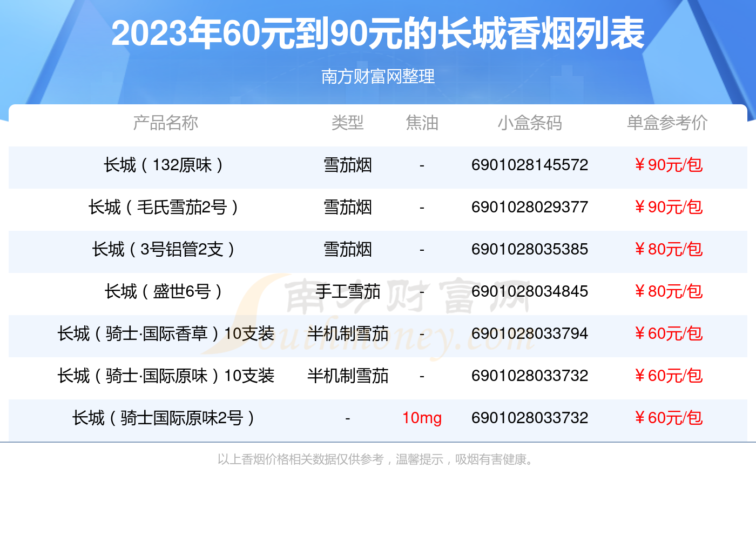Click barcode 6901028145572
This screenshot has height=554, width=756.
[x=530, y=165]
